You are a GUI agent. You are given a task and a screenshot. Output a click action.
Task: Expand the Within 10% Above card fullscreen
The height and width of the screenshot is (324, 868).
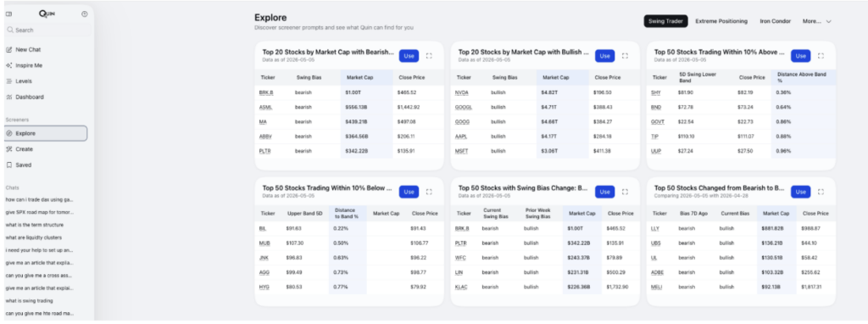pyautogui.click(x=821, y=55)
